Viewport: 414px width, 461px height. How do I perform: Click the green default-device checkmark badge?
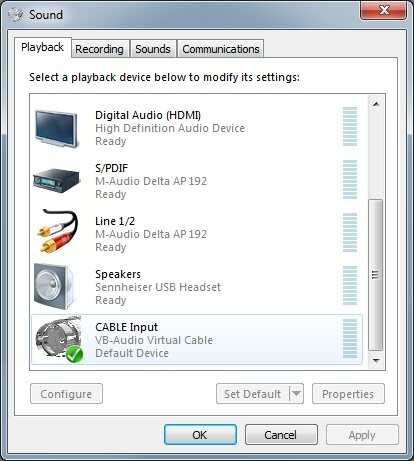point(74,354)
